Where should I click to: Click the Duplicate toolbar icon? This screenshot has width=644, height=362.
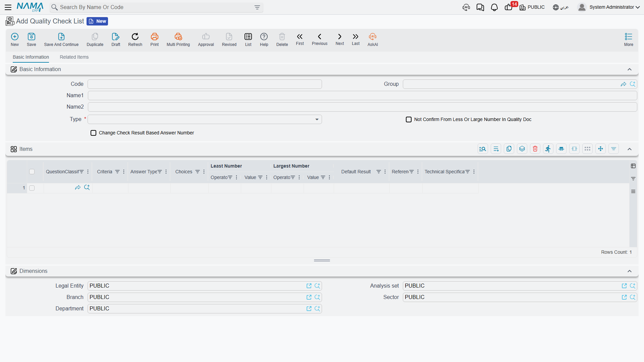[95, 40]
